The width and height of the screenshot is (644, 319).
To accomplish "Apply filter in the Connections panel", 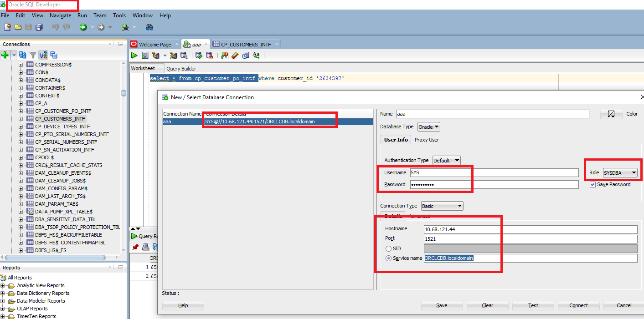I will [33, 55].
